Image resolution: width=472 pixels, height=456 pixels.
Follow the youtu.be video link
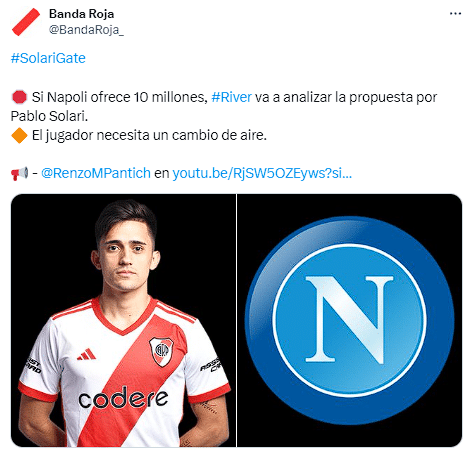pos(262,173)
